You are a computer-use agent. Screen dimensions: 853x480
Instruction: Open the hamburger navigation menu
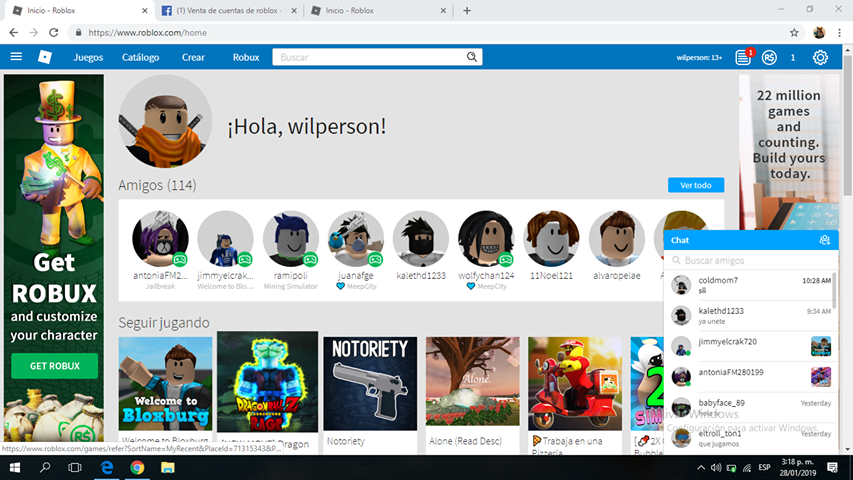pyautogui.click(x=16, y=57)
